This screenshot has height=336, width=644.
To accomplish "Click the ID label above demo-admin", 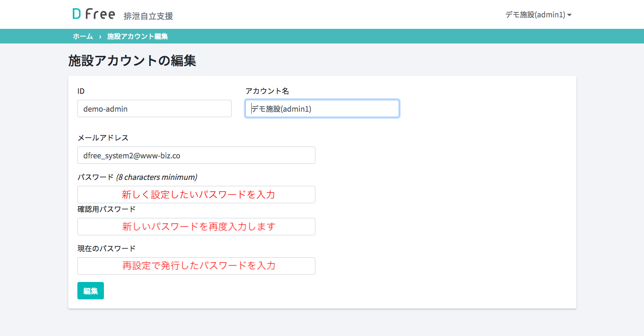I will 81,91.
